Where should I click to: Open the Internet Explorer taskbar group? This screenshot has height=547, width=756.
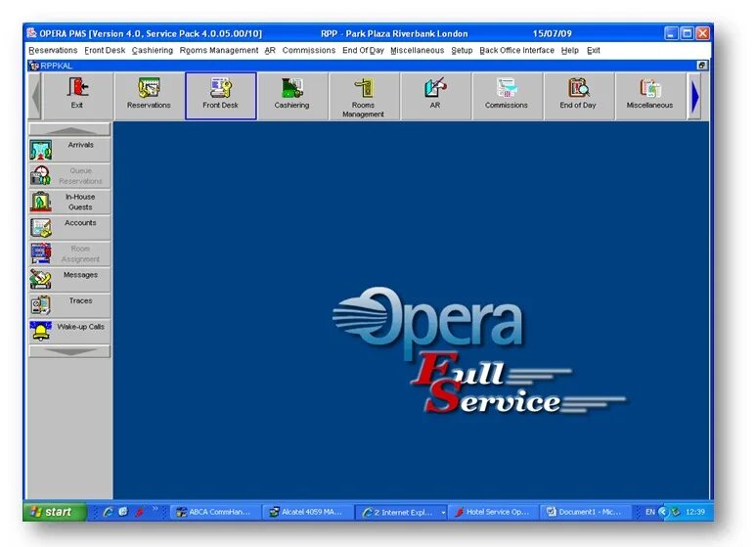(x=401, y=513)
